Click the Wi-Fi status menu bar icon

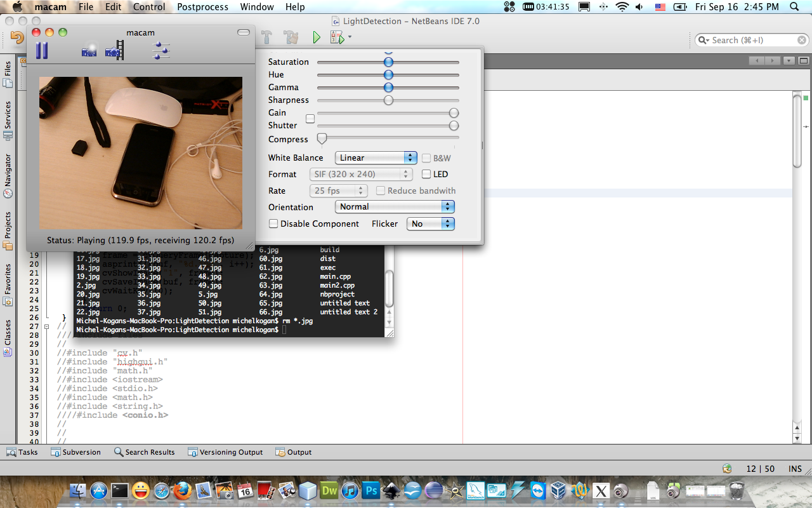coord(622,7)
